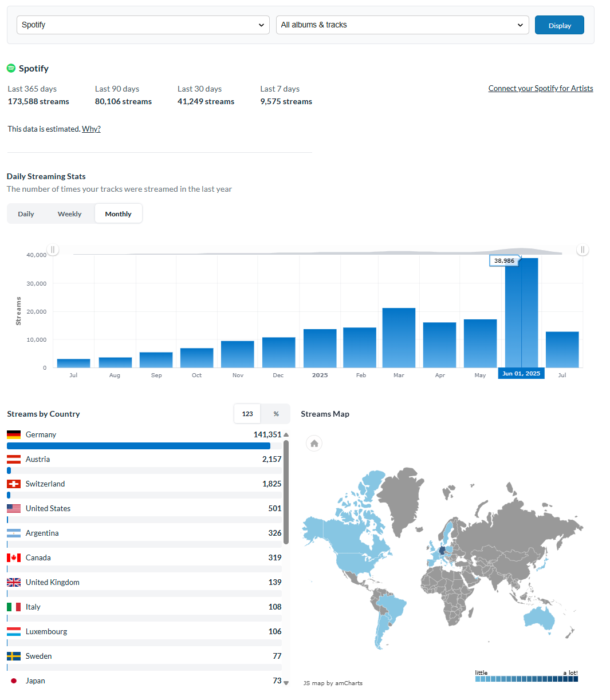Screen dimensions: 610x700
Task: Click the December bar in the chart
Action: pos(279,353)
